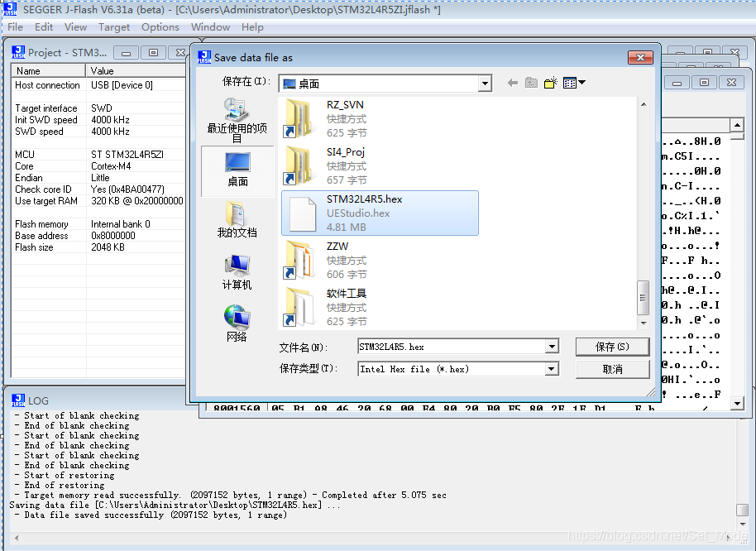Click the file name input field
Image resolution: width=756 pixels, height=551 pixels.
pos(452,346)
